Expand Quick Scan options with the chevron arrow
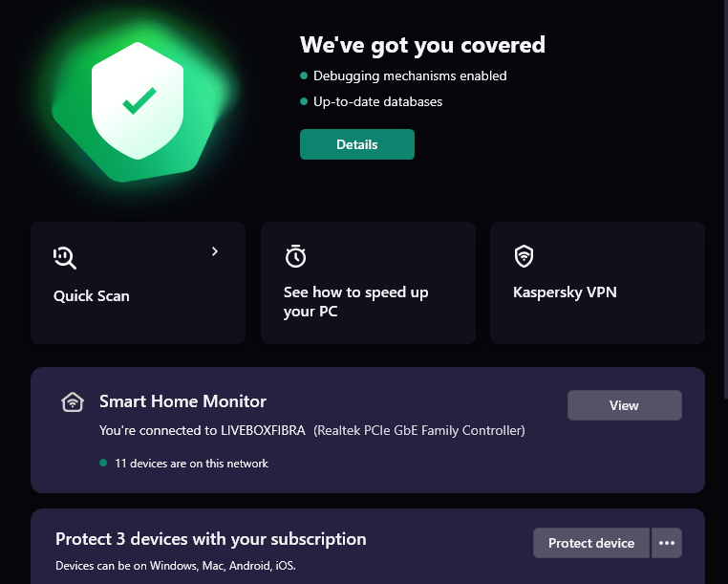Viewport: 728px width, 584px height. [x=215, y=251]
